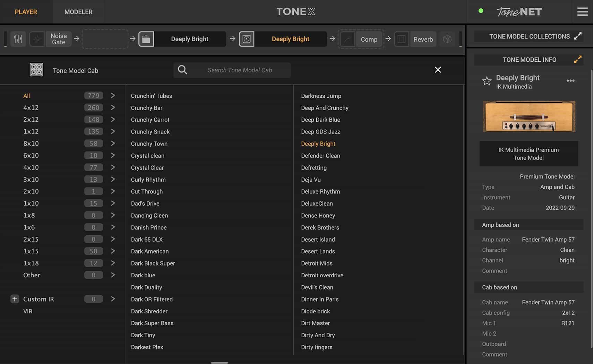593x364 pixels.
Task: Expand the Custom IR list
Action: 113,298
